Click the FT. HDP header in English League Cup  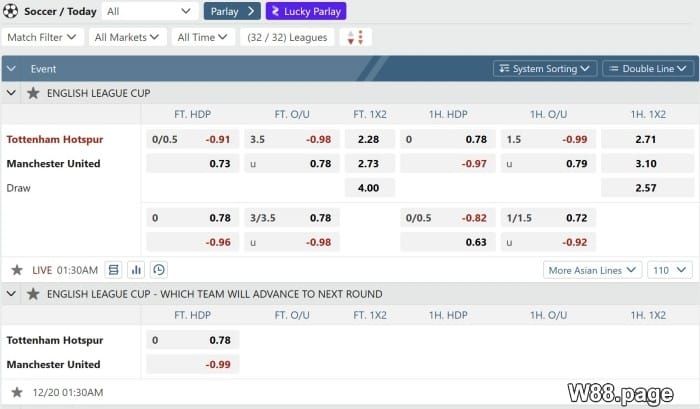click(192, 114)
